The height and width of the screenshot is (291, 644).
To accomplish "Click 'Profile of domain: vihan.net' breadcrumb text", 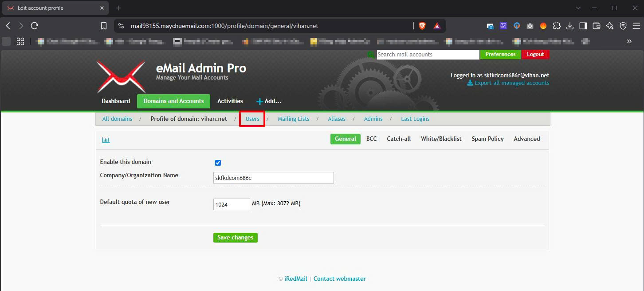I will (x=189, y=119).
